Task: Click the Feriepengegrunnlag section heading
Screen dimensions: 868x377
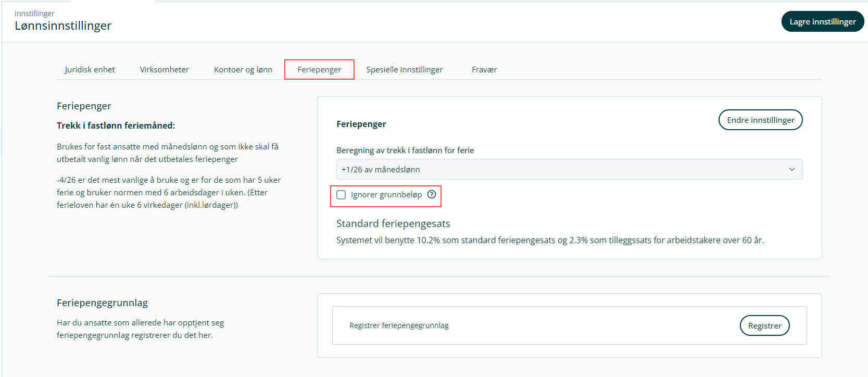Action: (102, 303)
